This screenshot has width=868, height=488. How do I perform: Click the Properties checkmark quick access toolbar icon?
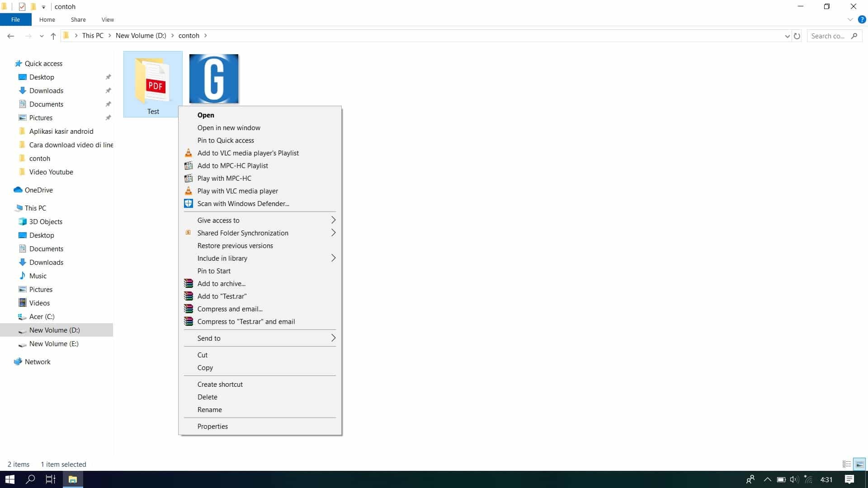click(22, 7)
